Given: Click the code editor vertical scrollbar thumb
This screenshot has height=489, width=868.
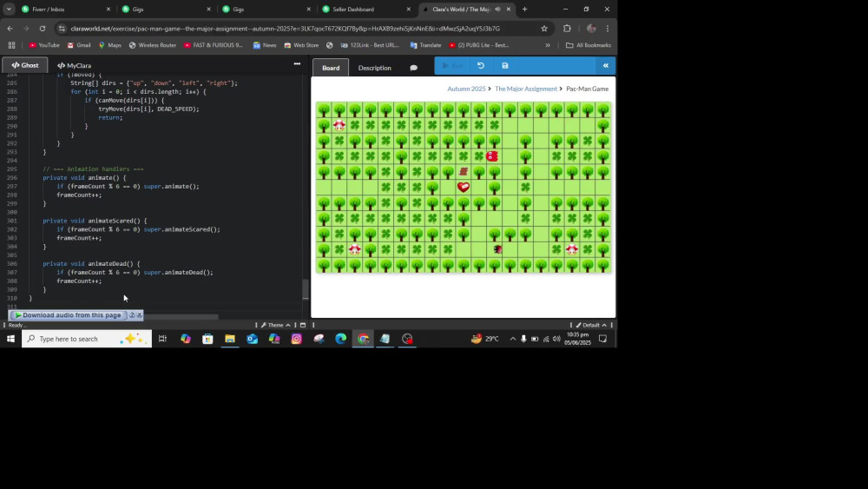Looking at the screenshot, I should [x=306, y=289].
